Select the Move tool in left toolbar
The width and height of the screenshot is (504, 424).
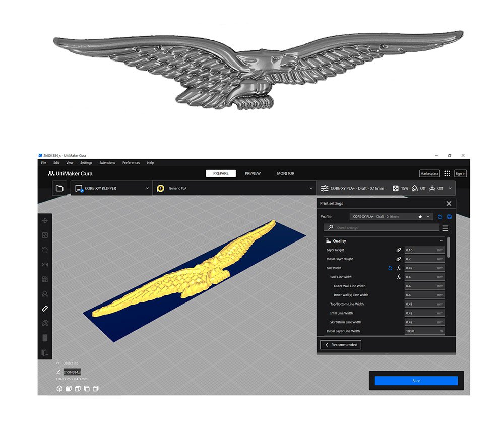pos(45,220)
